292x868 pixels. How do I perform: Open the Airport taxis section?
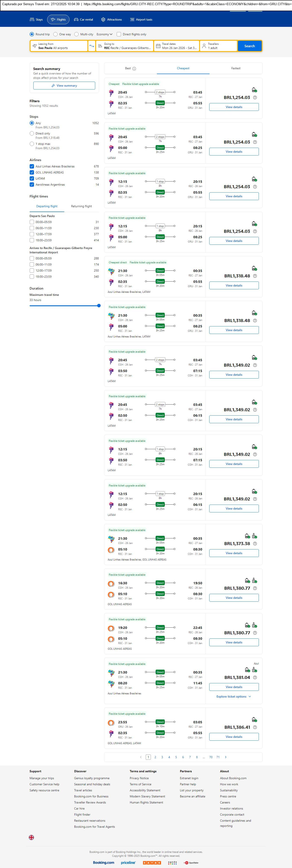pyautogui.click(x=141, y=19)
